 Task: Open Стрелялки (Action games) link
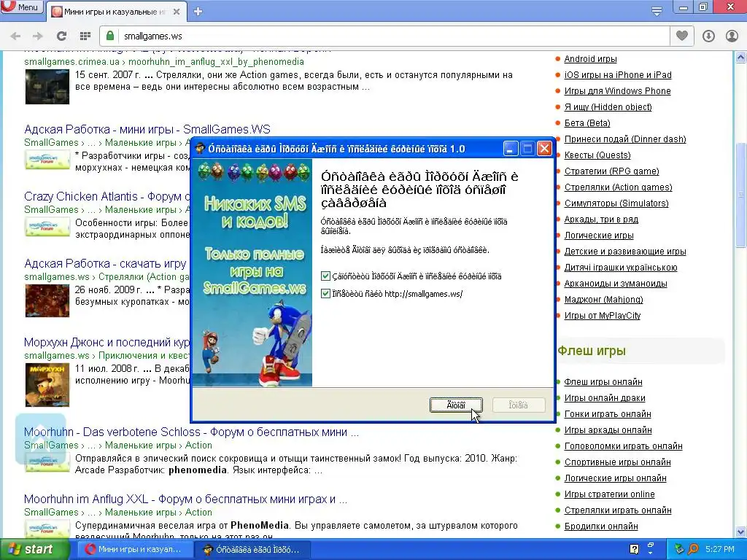click(x=619, y=187)
